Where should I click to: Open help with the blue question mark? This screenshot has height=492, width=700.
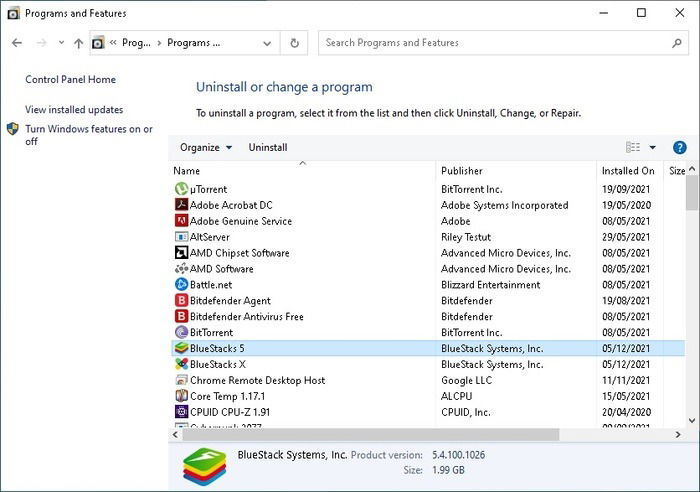tap(679, 147)
